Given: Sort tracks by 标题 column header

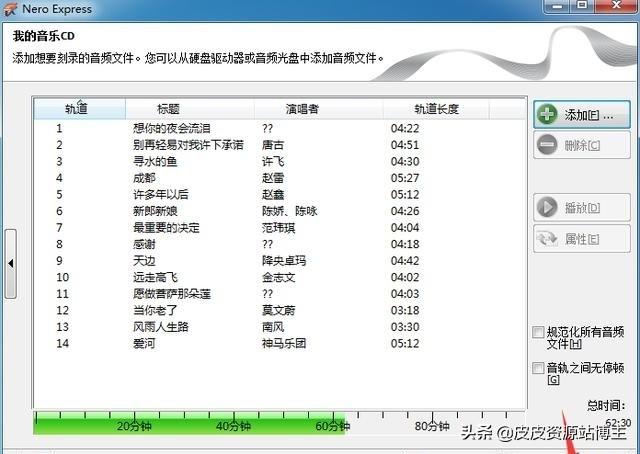Looking at the screenshot, I should pos(169,108).
